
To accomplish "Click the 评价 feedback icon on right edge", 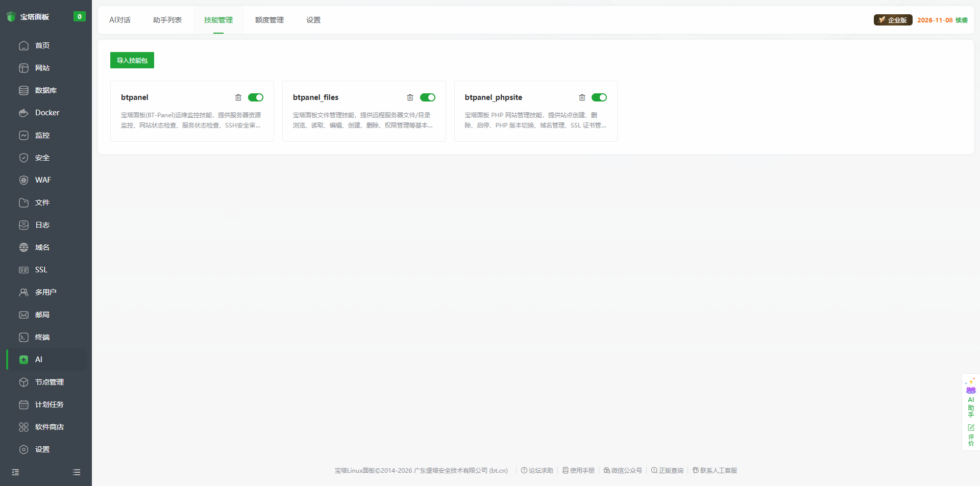I will 971,434.
